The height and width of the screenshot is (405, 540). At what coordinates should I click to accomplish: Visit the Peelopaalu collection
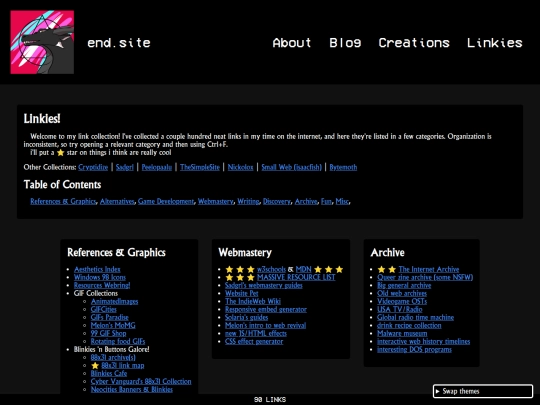[157, 167]
